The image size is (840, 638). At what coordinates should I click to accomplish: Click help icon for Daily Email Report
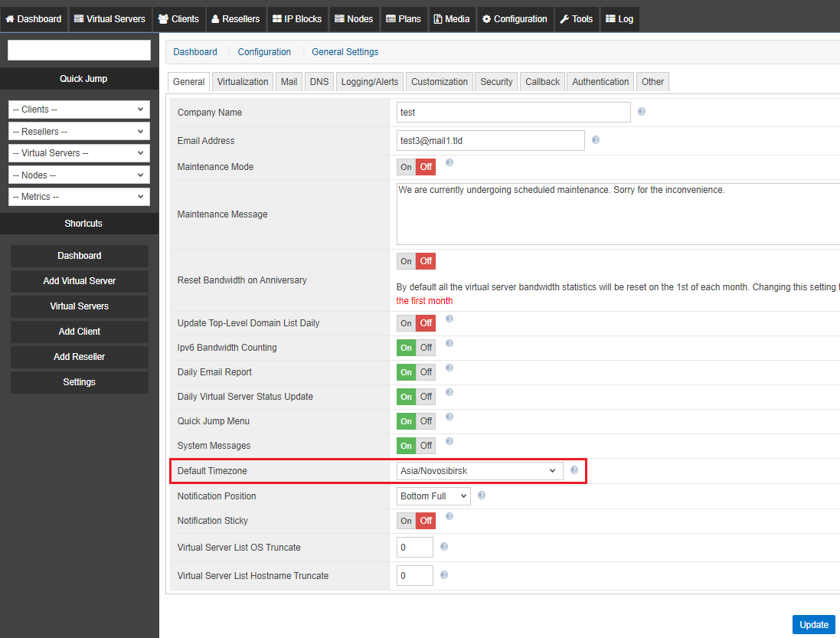(x=449, y=368)
